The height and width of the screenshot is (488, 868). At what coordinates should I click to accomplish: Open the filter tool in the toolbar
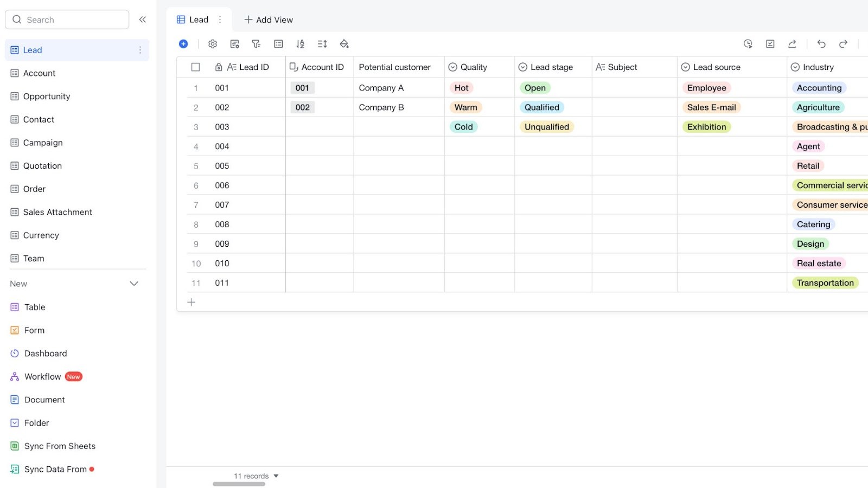256,44
